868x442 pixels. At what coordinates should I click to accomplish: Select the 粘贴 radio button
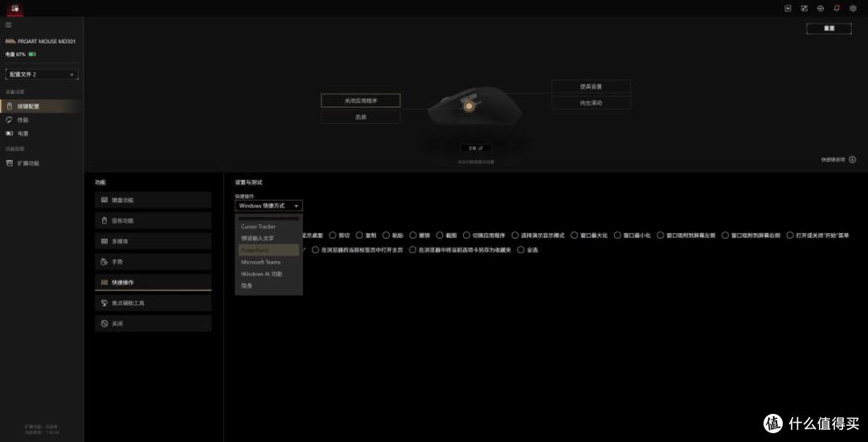(386, 235)
